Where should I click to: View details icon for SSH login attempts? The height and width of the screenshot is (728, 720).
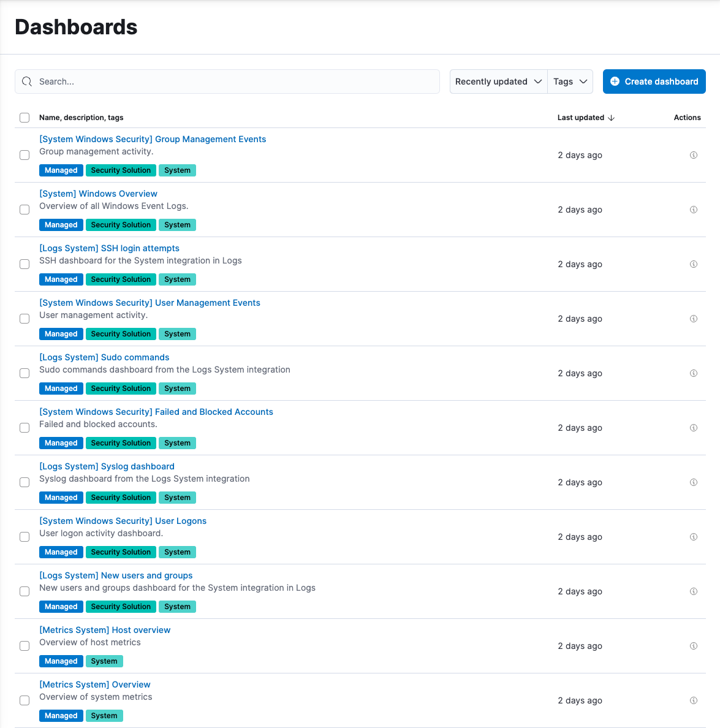pyautogui.click(x=693, y=264)
